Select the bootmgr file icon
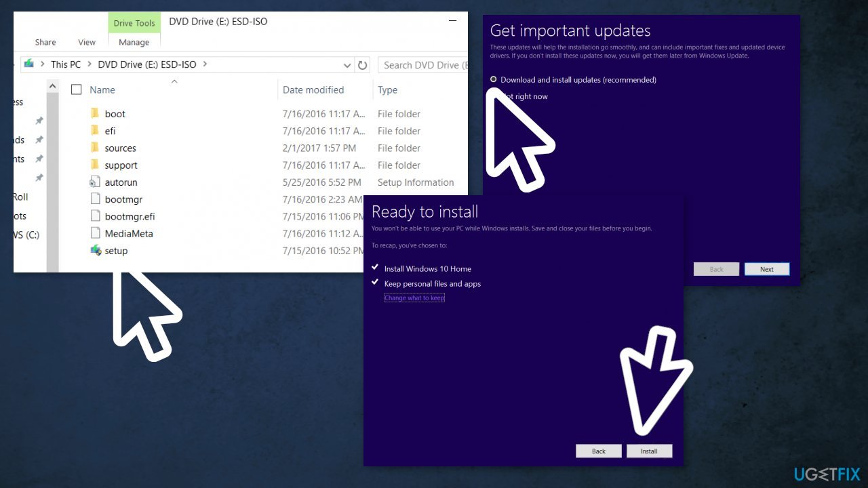Viewport: 868px width, 488px height. click(x=95, y=199)
